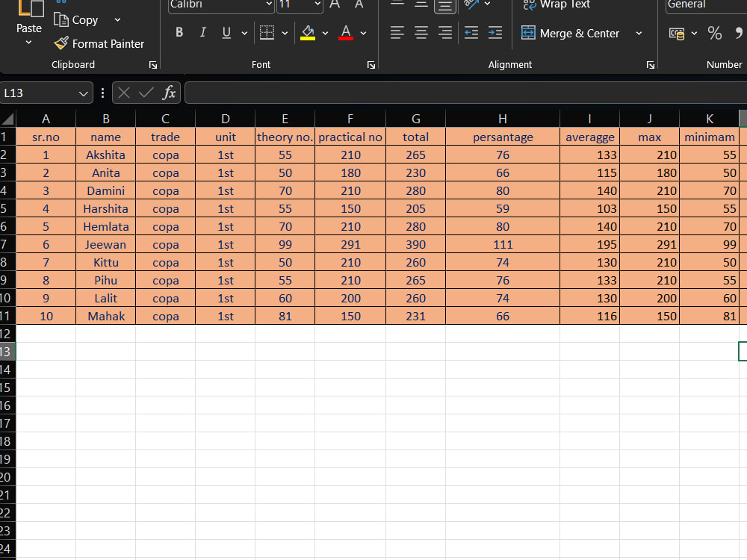This screenshot has width=747, height=560.
Task: Apply red Font Color
Action: (x=346, y=32)
